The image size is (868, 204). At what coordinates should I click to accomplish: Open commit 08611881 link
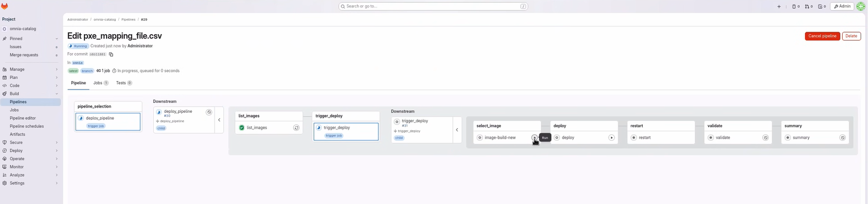(97, 54)
